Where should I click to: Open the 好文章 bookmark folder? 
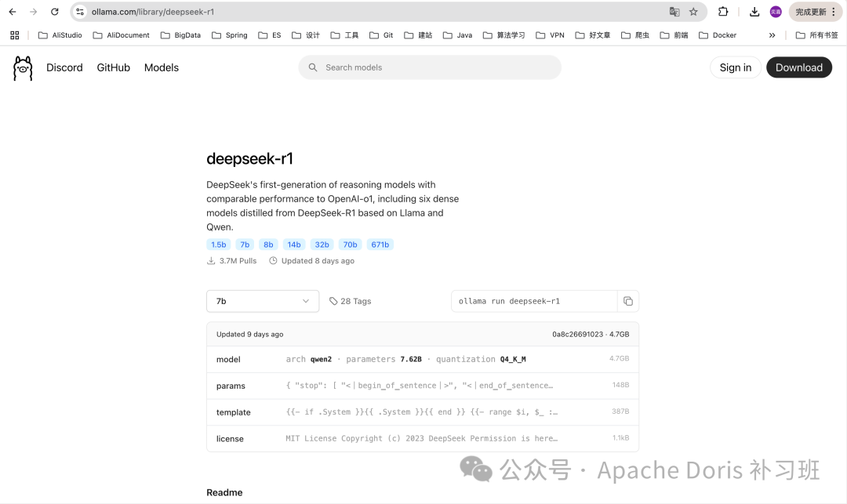tap(593, 35)
